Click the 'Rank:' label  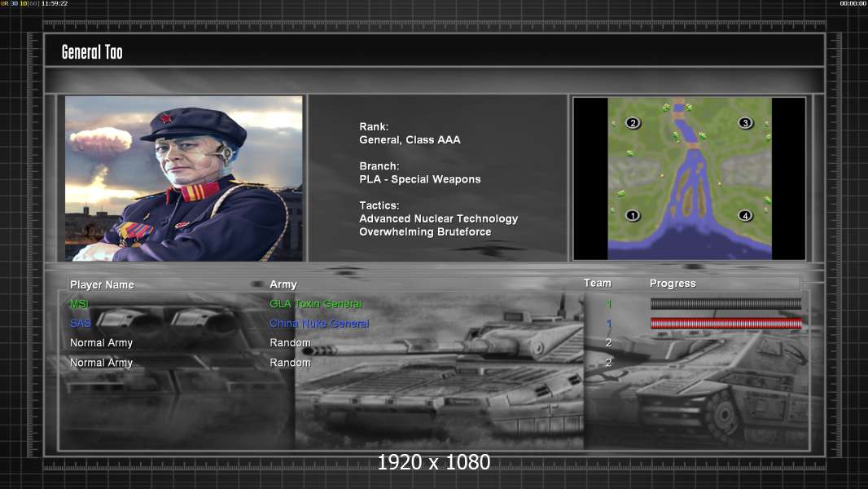pos(374,127)
